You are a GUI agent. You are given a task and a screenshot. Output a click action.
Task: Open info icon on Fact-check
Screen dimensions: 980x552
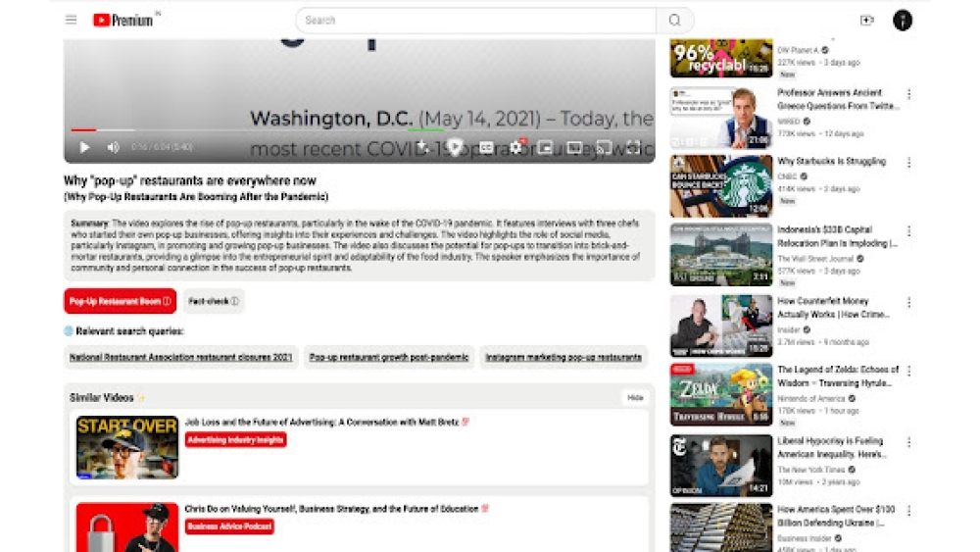coord(234,301)
